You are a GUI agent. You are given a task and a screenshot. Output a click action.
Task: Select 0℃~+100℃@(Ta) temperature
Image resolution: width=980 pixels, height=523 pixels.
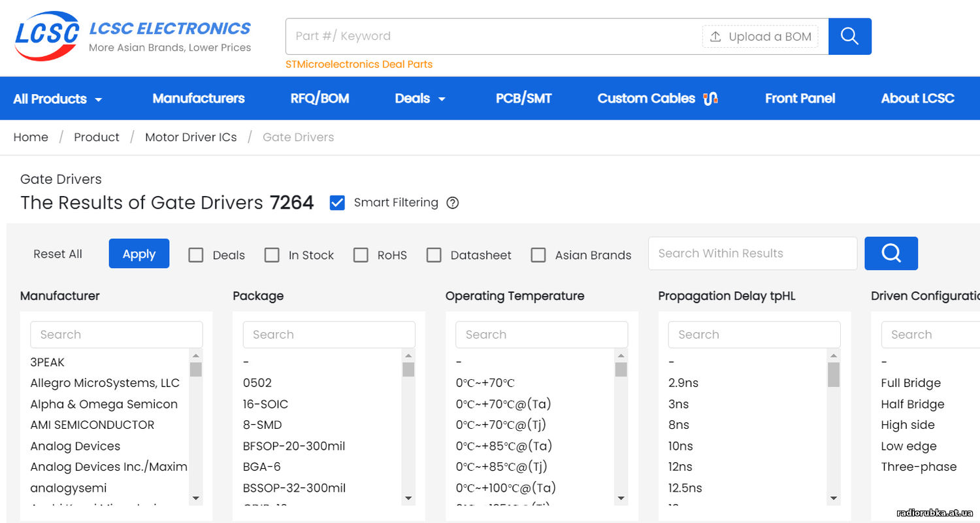point(506,488)
